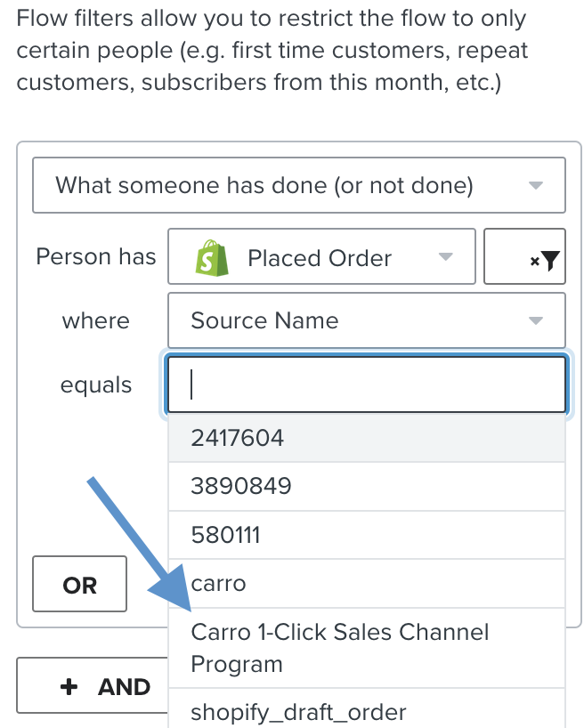Click the funnel filter icon

tap(552, 260)
